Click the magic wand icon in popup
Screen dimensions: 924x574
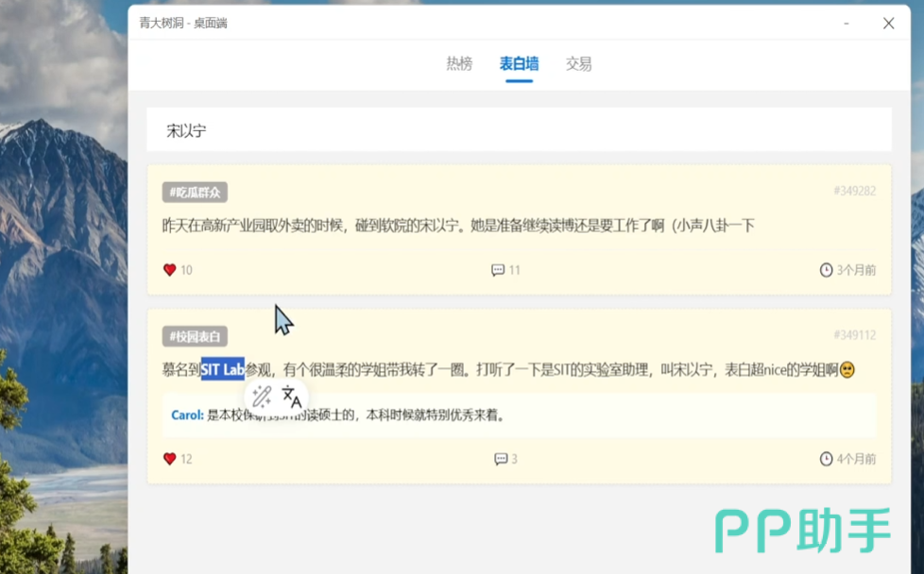click(262, 397)
